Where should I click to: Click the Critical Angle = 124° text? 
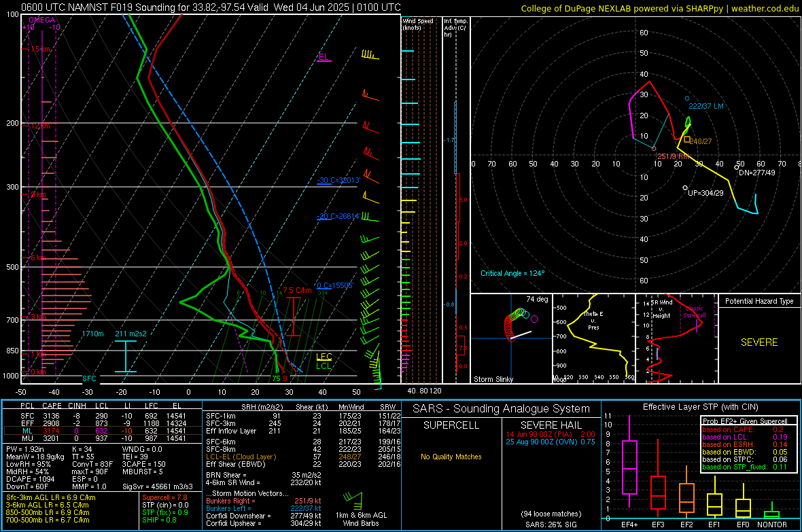pyautogui.click(x=512, y=273)
